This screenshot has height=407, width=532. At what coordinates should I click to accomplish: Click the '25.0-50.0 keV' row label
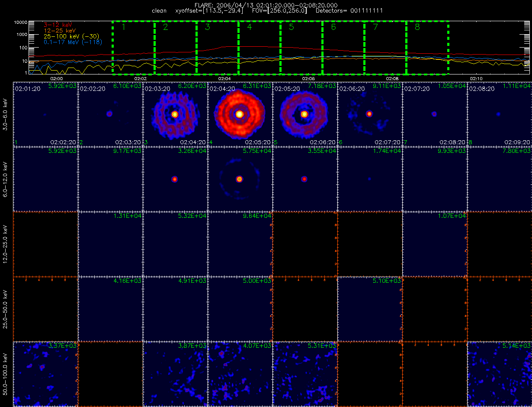5,309
